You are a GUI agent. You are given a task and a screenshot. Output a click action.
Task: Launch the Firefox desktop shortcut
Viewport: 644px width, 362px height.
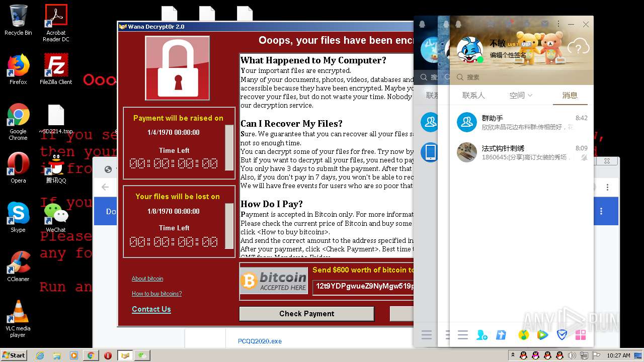(x=18, y=69)
